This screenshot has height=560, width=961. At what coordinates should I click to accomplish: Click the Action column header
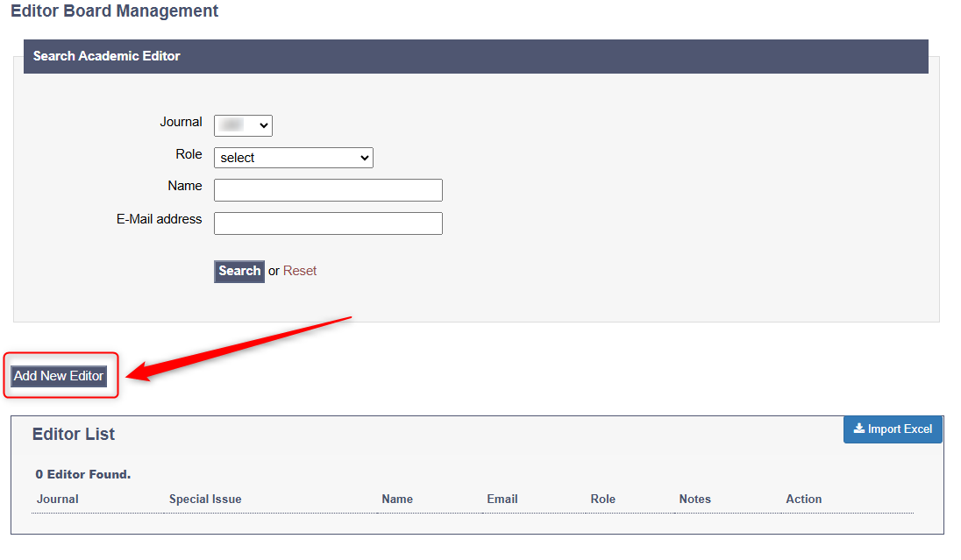click(803, 499)
